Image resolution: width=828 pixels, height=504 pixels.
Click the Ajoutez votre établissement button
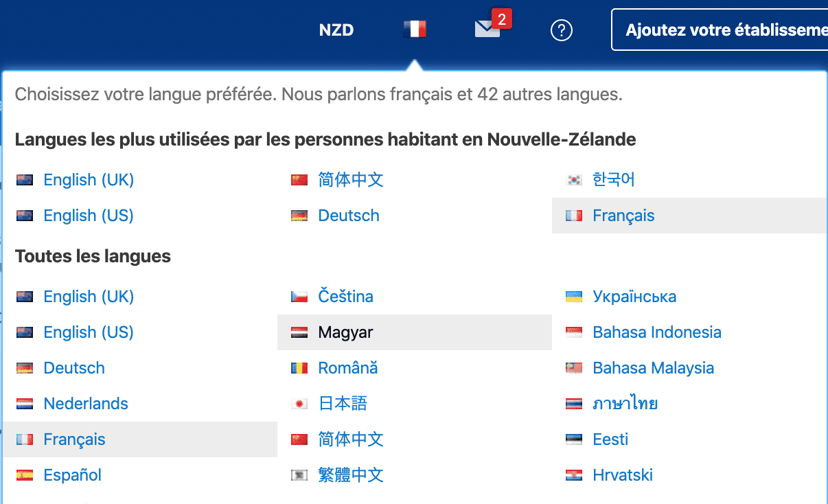pos(721,30)
